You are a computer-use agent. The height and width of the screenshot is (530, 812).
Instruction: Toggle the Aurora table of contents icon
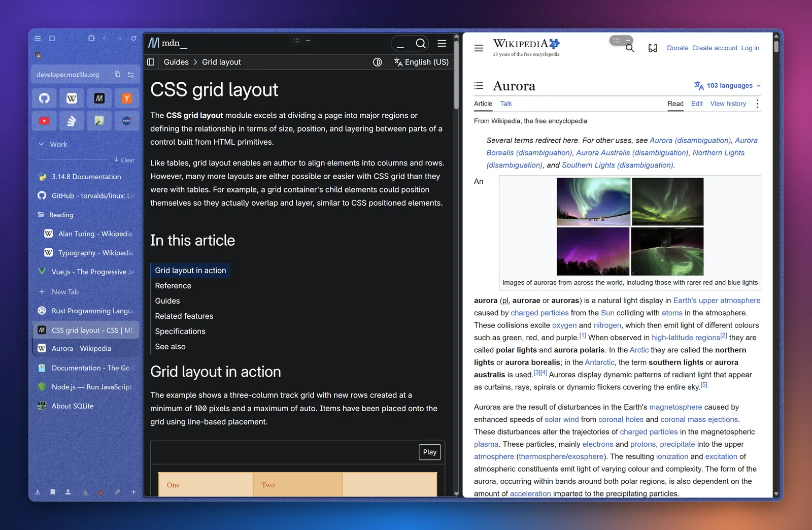click(x=479, y=86)
